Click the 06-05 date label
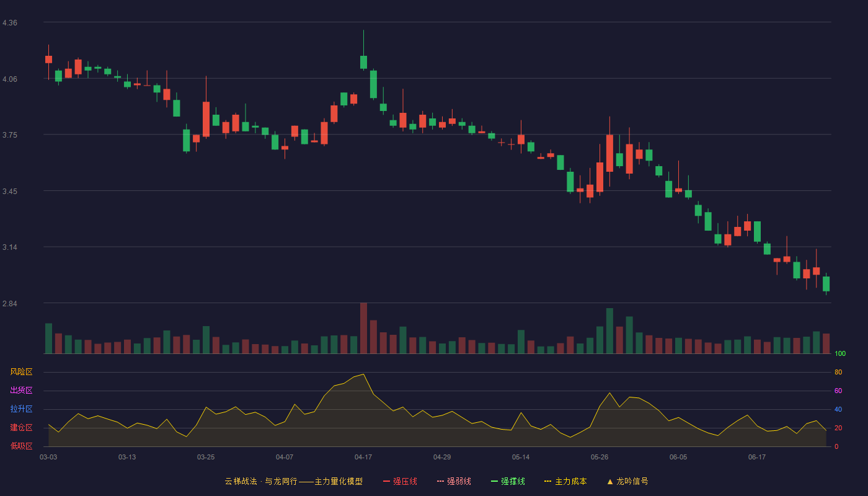This screenshot has height=496, width=868. pos(678,457)
